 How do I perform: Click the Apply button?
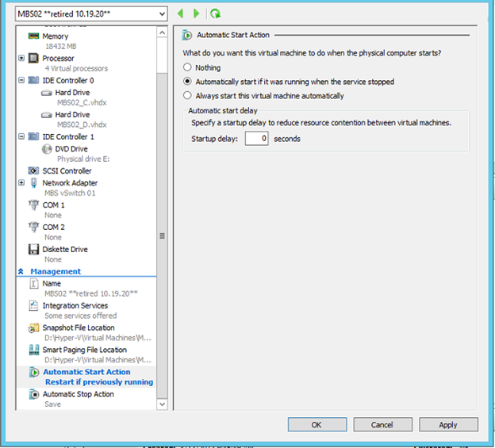(x=447, y=424)
